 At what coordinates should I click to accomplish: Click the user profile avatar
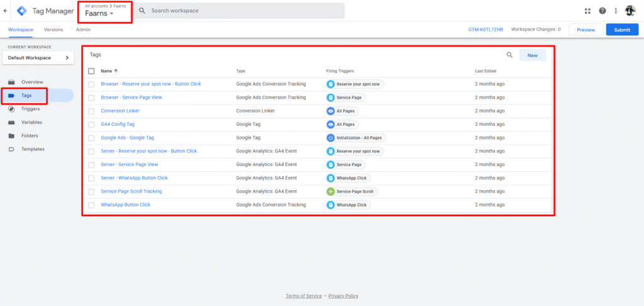point(630,11)
